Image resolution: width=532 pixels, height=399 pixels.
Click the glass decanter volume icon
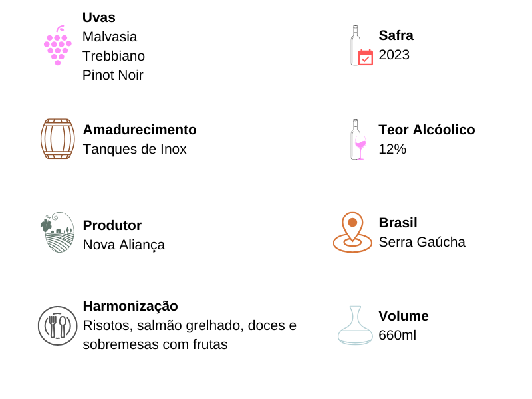(355, 325)
